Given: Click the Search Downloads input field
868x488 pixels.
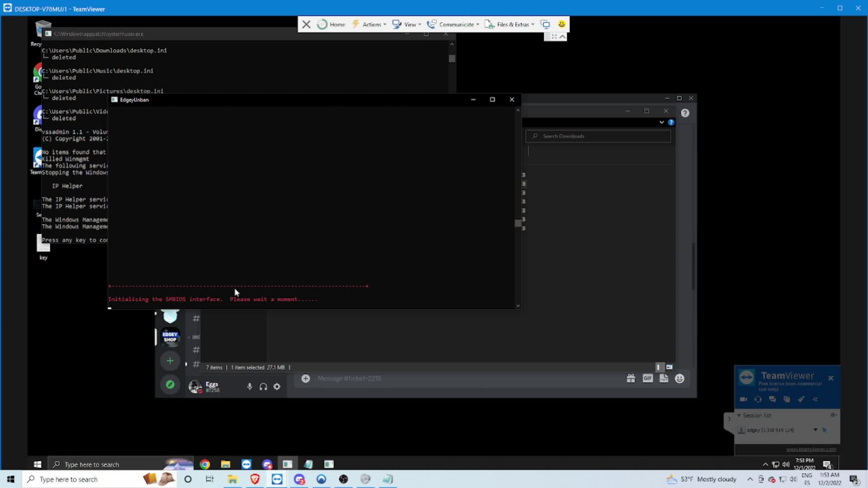Looking at the screenshot, I should (598, 136).
